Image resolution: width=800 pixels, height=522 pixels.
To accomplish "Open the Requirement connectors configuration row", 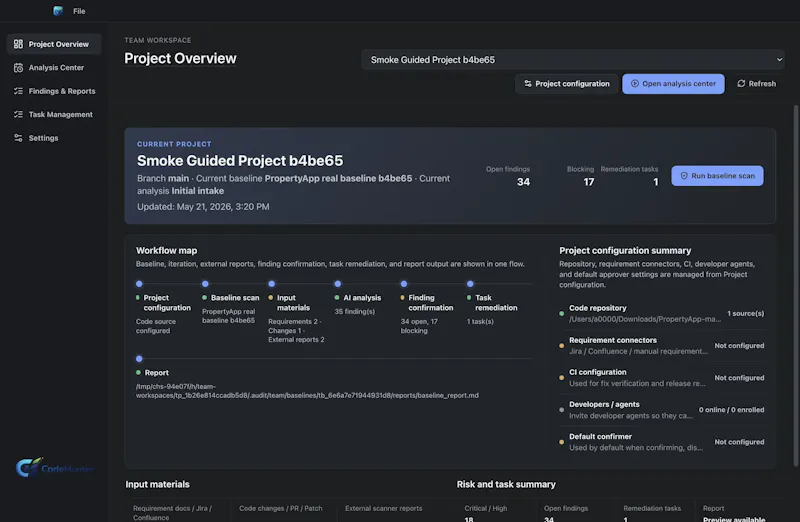I will (x=662, y=345).
